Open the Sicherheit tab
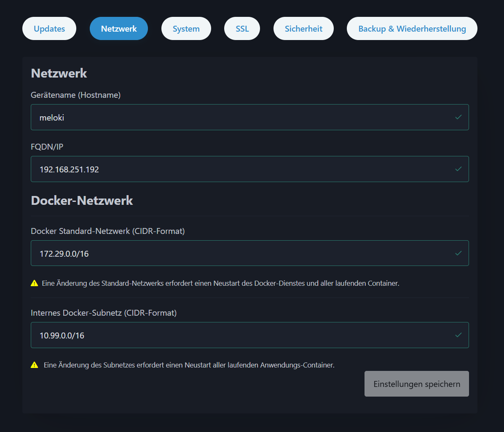The image size is (504, 432). click(x=303, y=28)
